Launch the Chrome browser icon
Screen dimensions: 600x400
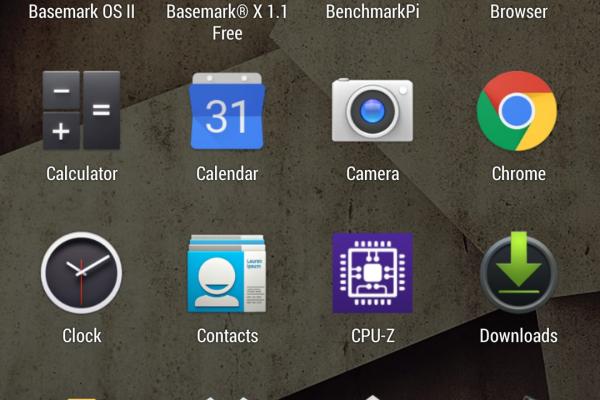(517, 111)
